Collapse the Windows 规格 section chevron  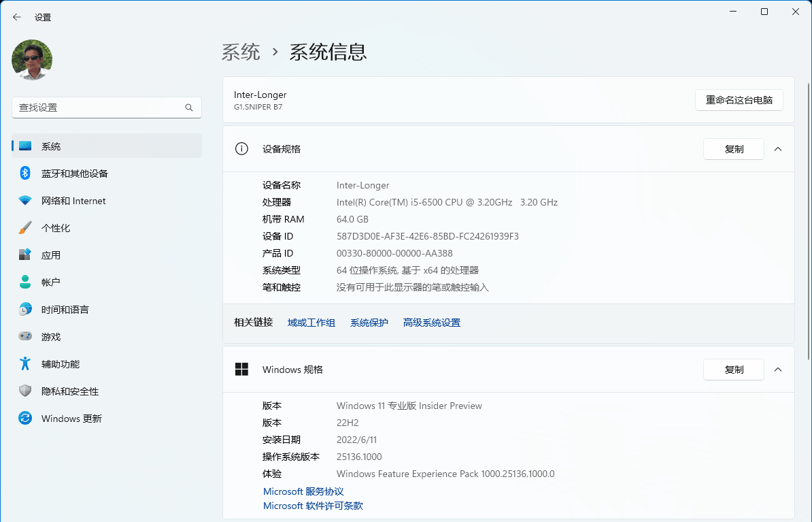pyautogui.click(x=778, y=370)
